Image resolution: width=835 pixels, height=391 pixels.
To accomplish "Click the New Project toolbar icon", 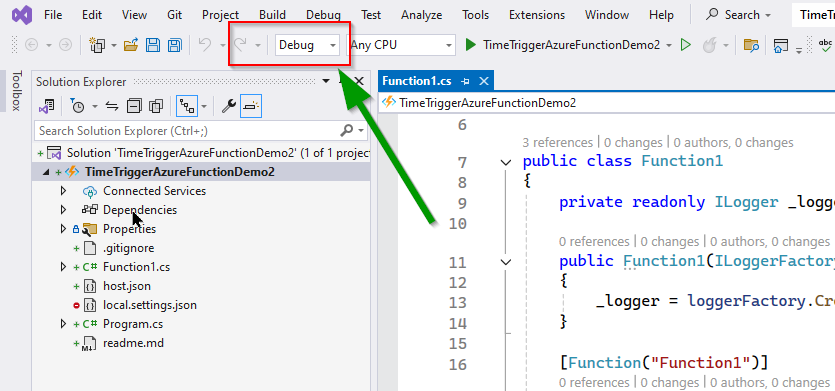I will click(x=97, y=45).
